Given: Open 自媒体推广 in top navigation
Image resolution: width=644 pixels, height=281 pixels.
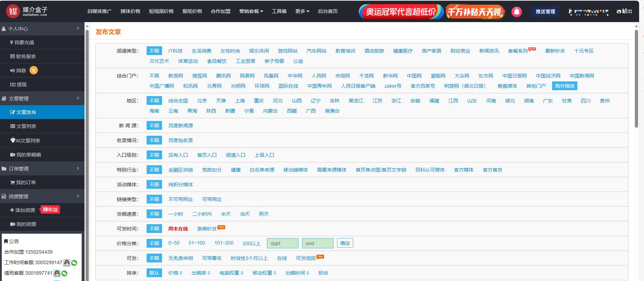Looking at the screenshot, I should (x=100, y=11).
